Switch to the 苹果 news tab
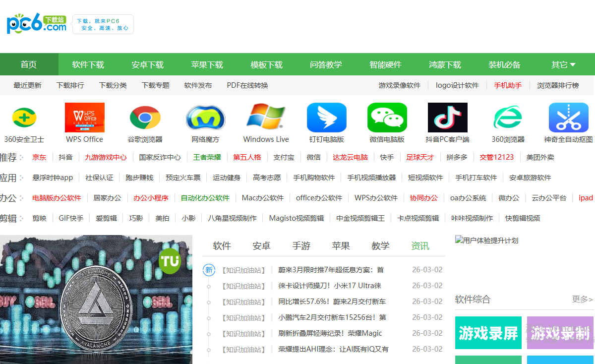 point(341,246)
